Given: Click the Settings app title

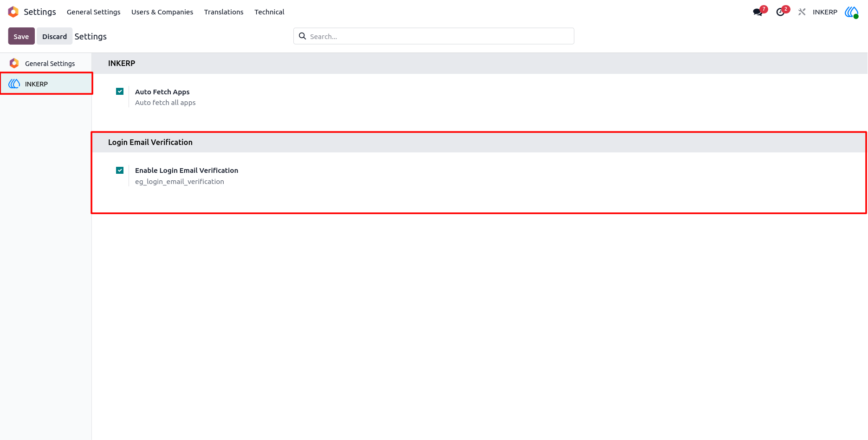Looking at the screenshot, I should click(x=40, y=12).
